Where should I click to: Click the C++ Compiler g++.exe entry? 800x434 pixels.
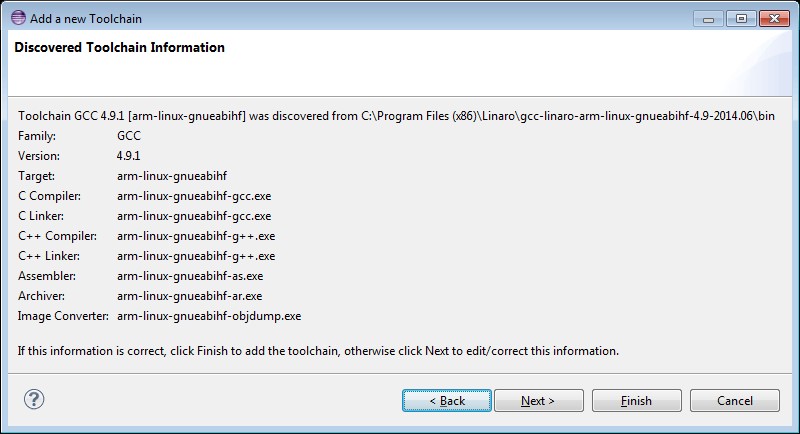(x=196, y=236)
